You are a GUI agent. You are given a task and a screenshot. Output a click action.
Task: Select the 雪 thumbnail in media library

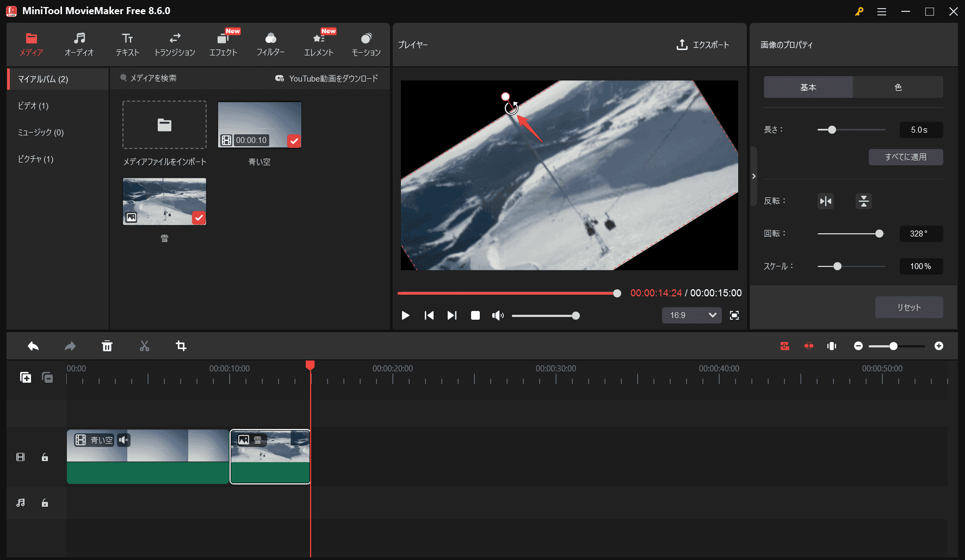(164, 201)
